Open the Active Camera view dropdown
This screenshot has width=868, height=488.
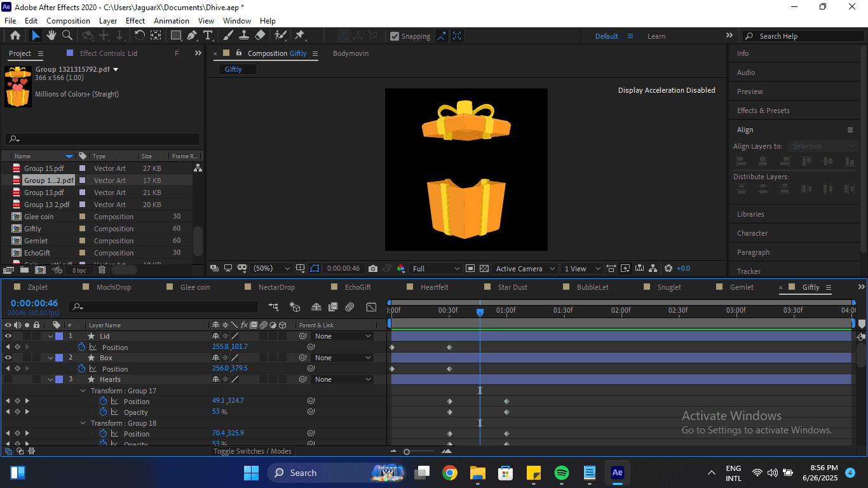tap(525, 269)
